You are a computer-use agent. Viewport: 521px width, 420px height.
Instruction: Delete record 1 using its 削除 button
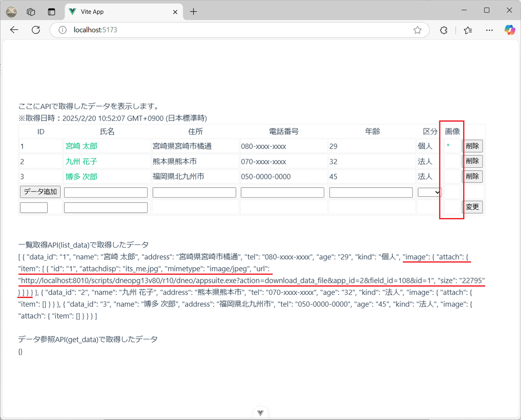pos(472,146)
